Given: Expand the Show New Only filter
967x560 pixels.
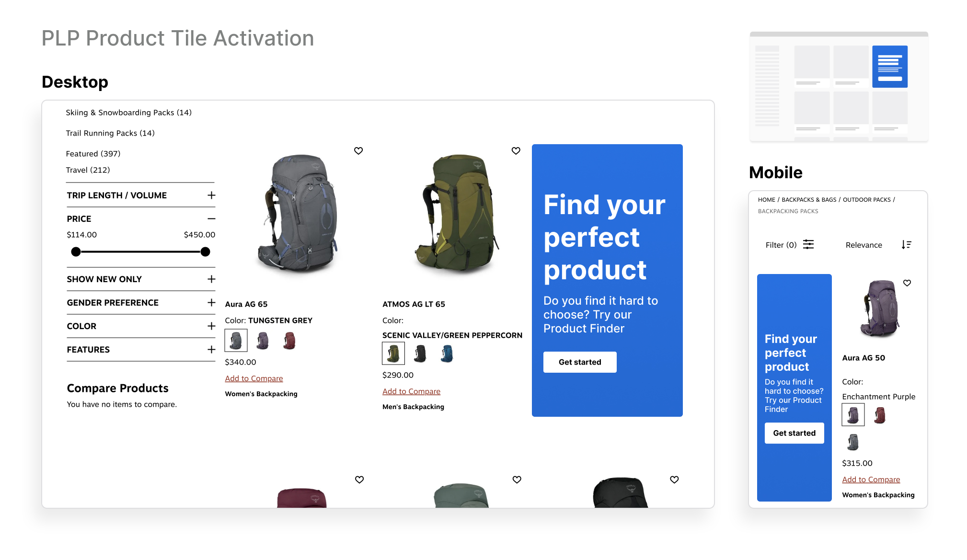Looking at the screenshot, I should 211,279.
